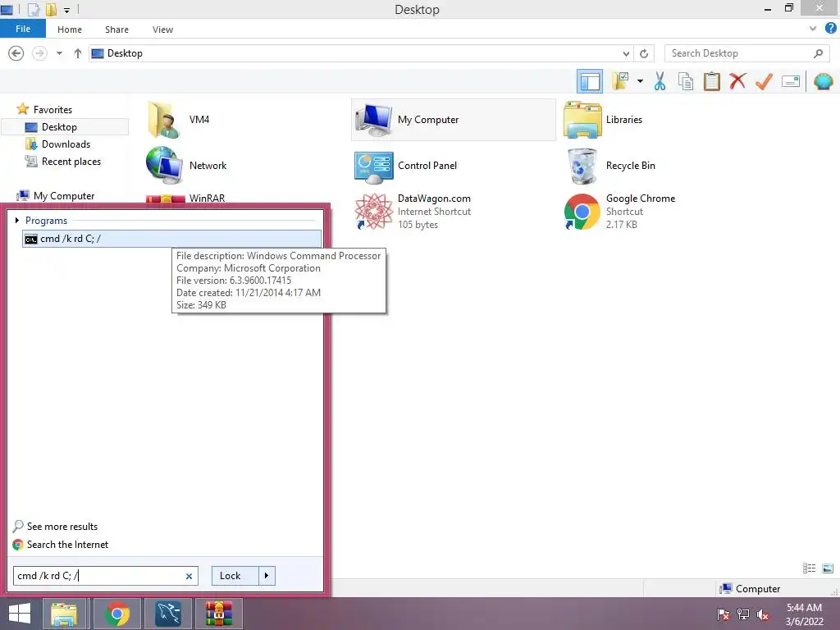Select cmd /k rd C; / result
Image resolution: width=840 pixels, height=630 pixels.
tap(171, 239)
